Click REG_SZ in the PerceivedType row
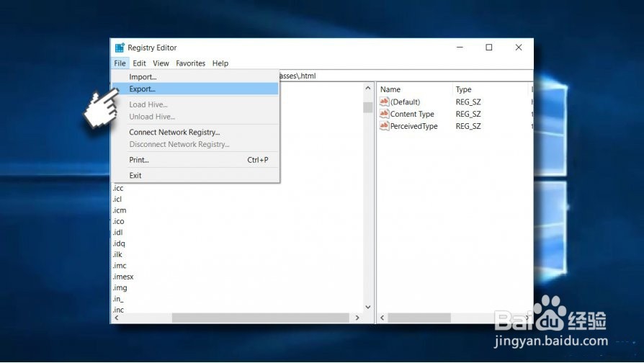Screen dimensions: 644x363 [x=468, y=127]
